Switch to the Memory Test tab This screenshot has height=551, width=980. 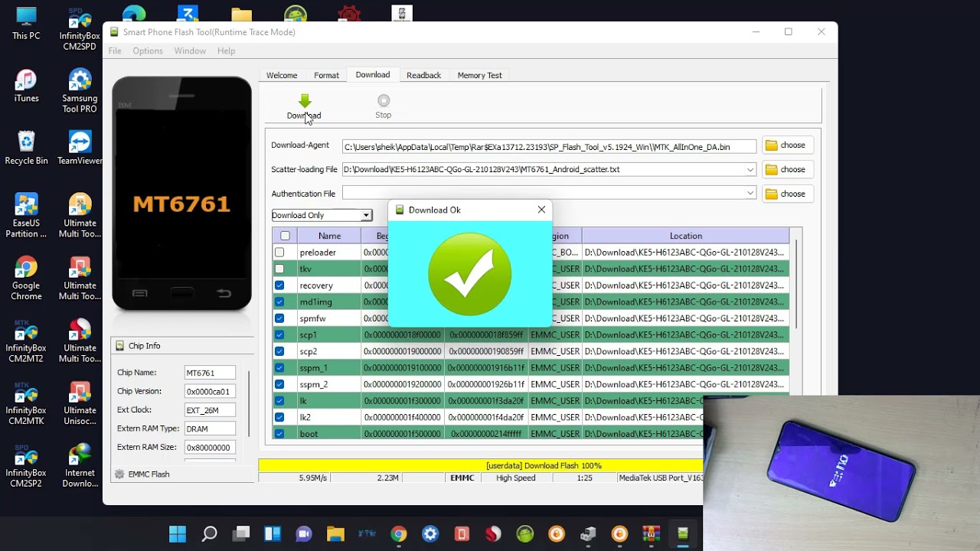[480, 75]
